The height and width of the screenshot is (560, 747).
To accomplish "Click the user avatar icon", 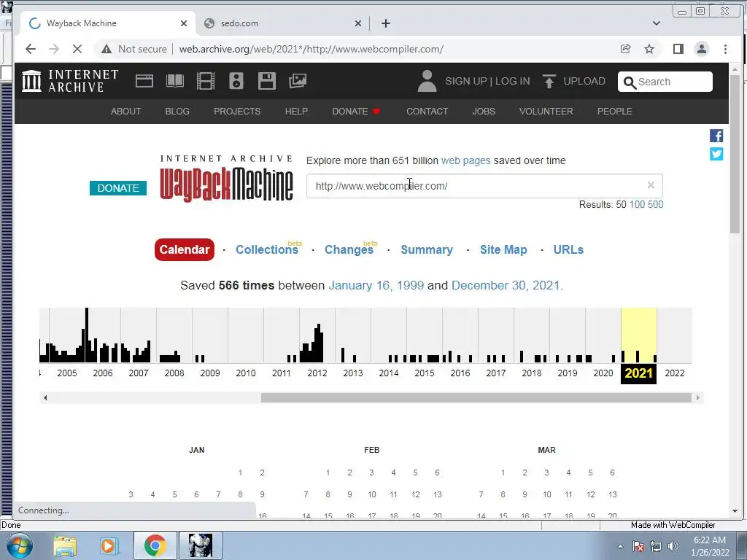I will [x=427, y=81].
